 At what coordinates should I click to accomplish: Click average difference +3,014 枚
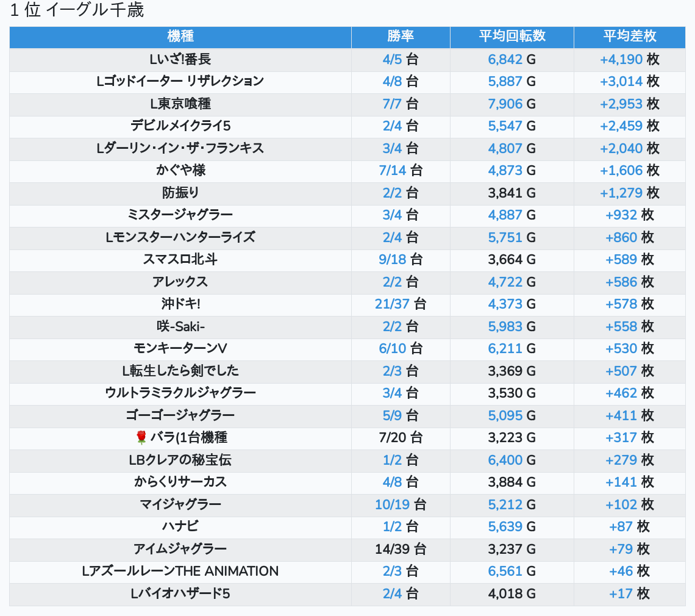click(629, 82)
